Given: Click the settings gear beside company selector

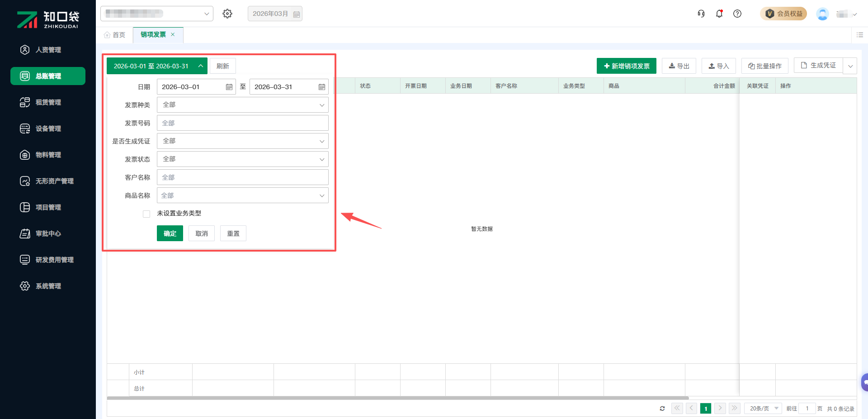Looking at the screenshot, I should click(x=227, y=14).
